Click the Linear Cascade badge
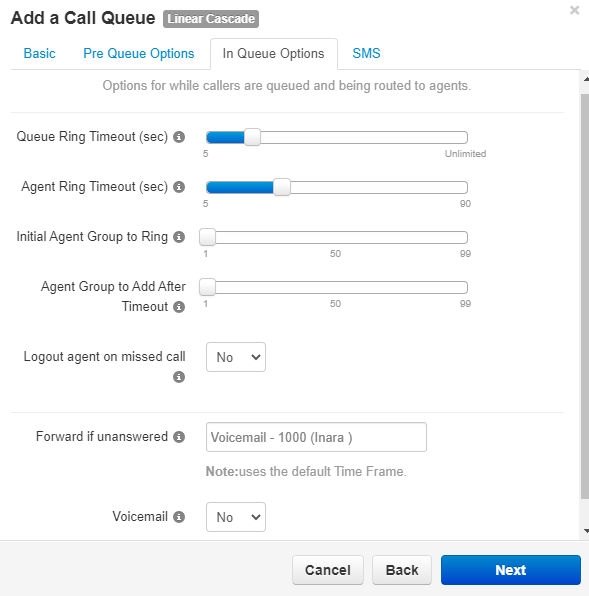The image size is (589, 596). 211,19
